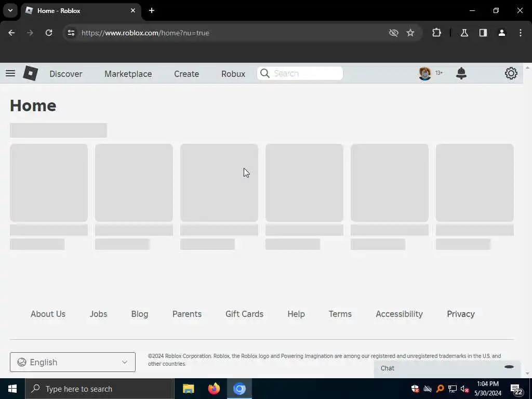The height and width of the screenshot is (399, 532).
Task: Open the Chrome profile icon
Action: tap(502, 33)
